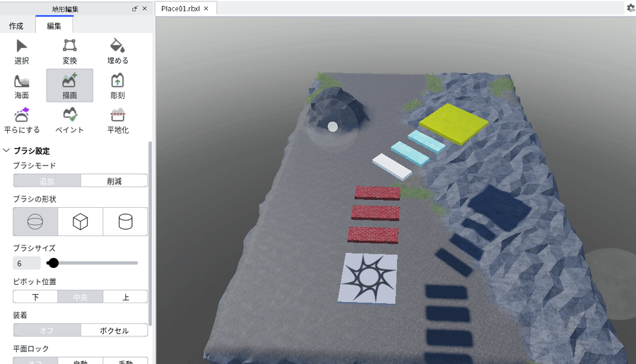Click the 装着 label
Screen dimensions: 636x364
tap(20, 315)
